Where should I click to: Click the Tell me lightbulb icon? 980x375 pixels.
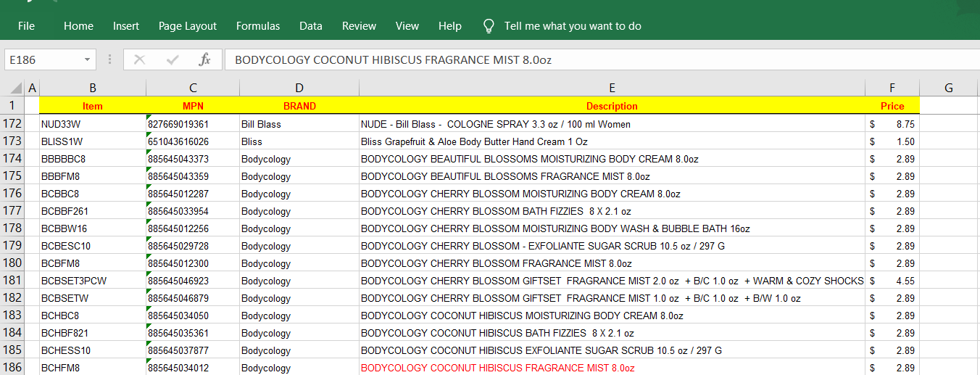coord(489,26)
